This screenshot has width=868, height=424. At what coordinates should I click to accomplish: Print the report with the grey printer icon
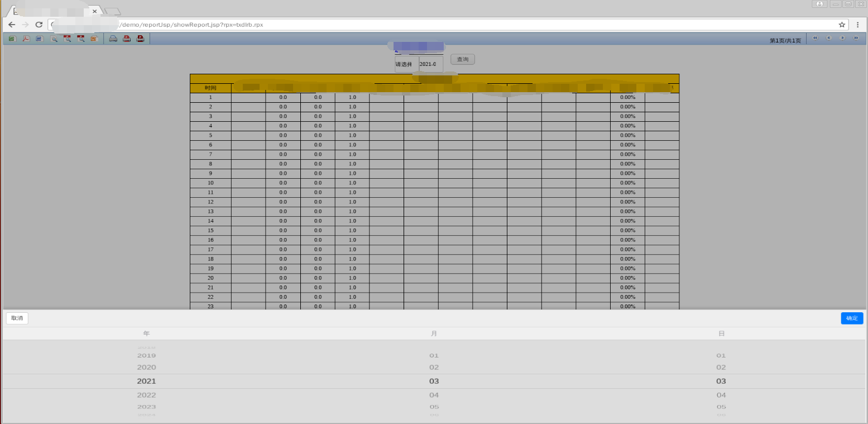[x=113, y=39]
